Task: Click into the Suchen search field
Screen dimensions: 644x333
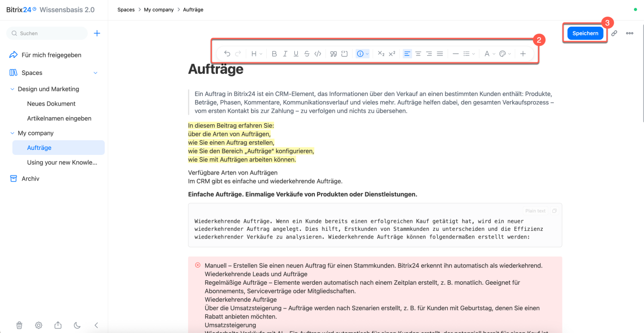Action: [47, 33]
